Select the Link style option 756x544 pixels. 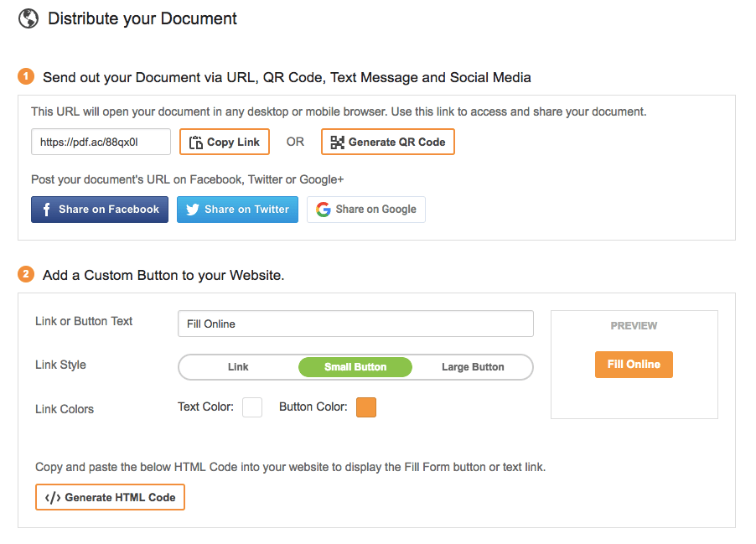pyautogui.click(x=238, y=367)
